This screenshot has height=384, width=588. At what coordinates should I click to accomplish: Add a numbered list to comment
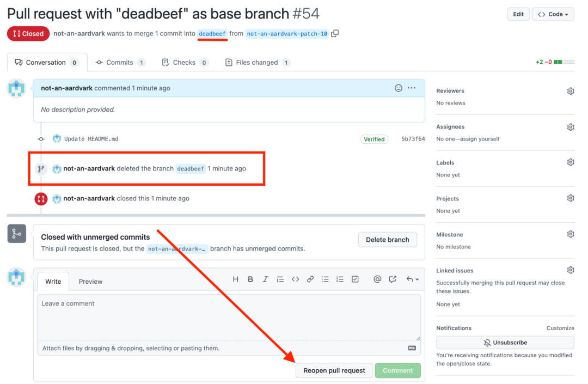coord(340,279)
